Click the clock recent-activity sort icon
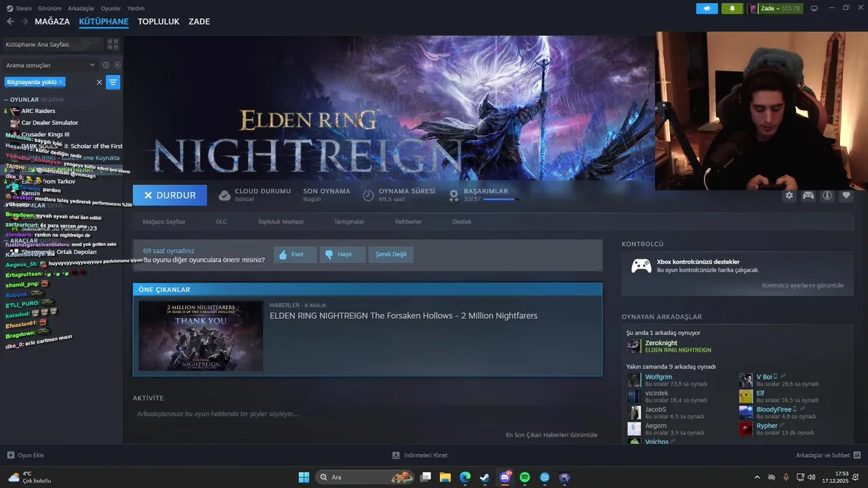 (x=106, y=65)
